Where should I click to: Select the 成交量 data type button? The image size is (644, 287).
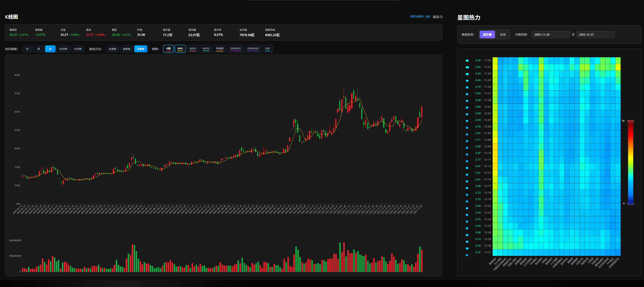point(487,35)
